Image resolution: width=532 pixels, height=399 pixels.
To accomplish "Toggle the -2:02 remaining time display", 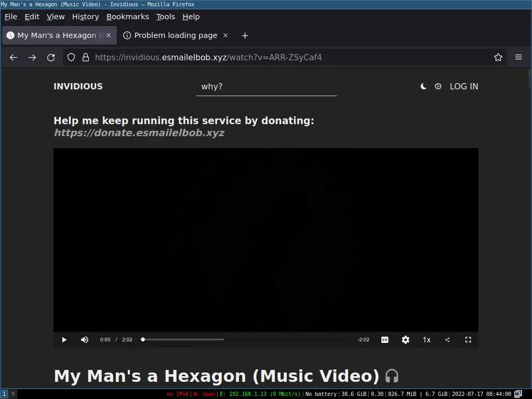I will tap(363, 340).
